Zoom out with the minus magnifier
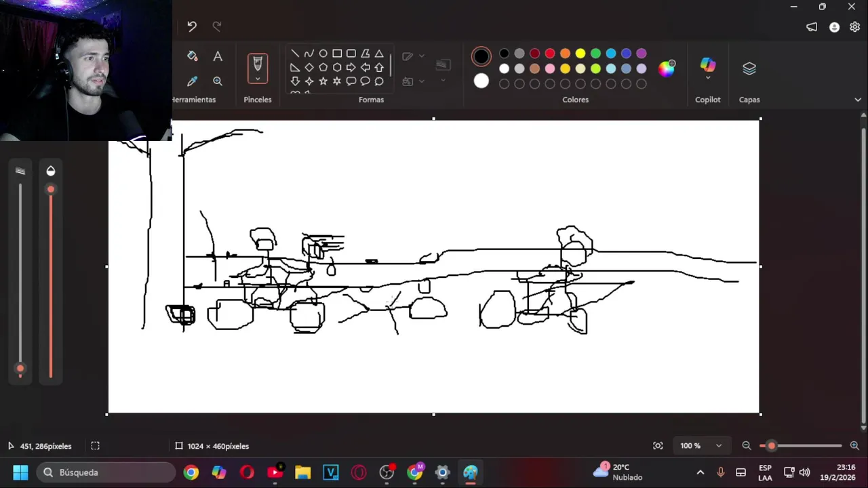 (747, 446)
